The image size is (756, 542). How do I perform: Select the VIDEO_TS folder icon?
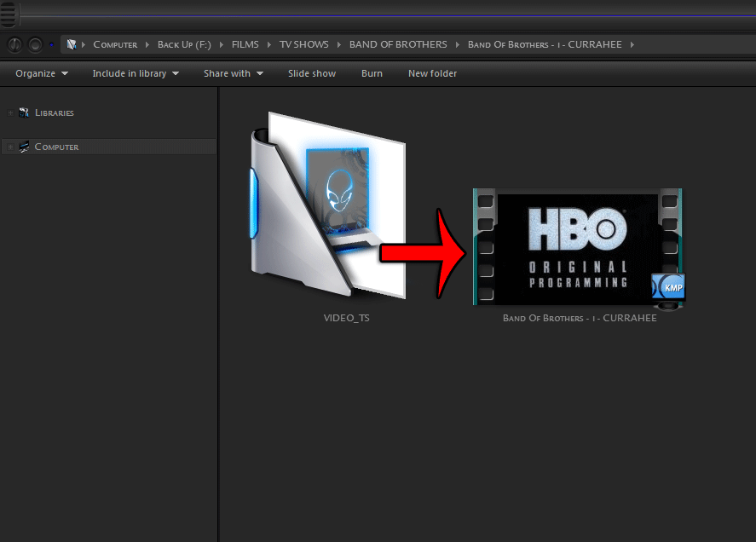tap(328, 205)
